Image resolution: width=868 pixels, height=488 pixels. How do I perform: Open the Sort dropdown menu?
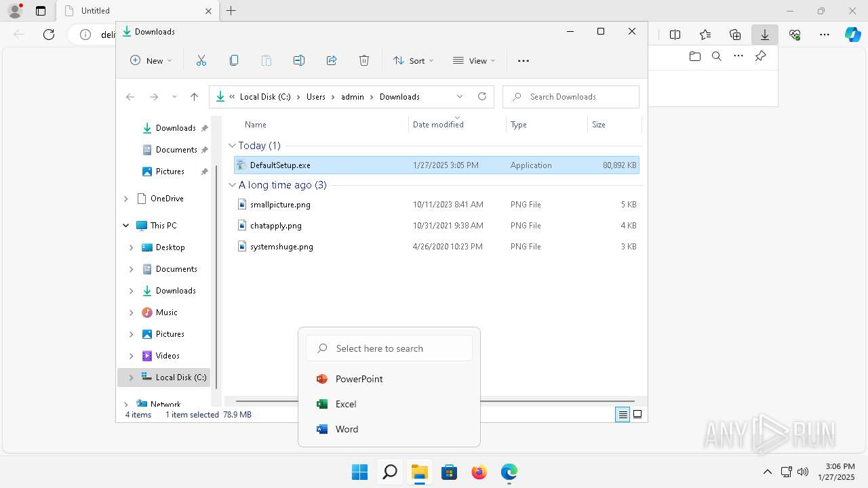[x=413, y=60]
